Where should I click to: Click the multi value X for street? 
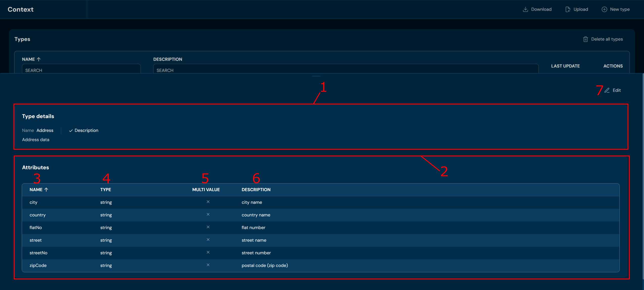[x=208, y=240]
